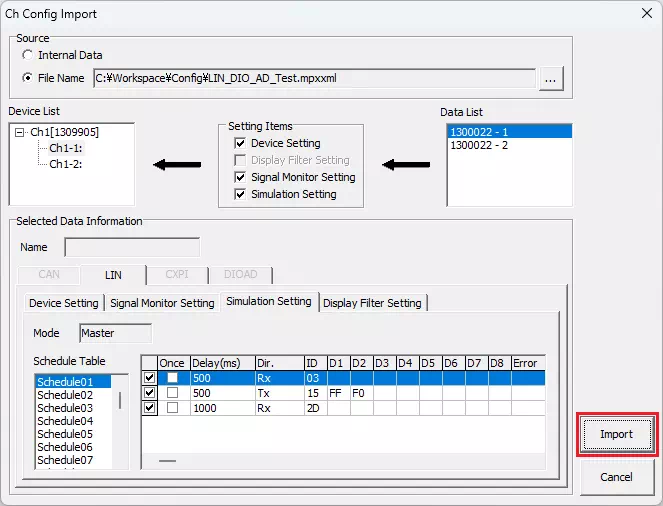Image resolution: width=663 pixels, height=506 pixels.
Task: Toggle the Device Setting checkbox
Action: pos(240,143)
